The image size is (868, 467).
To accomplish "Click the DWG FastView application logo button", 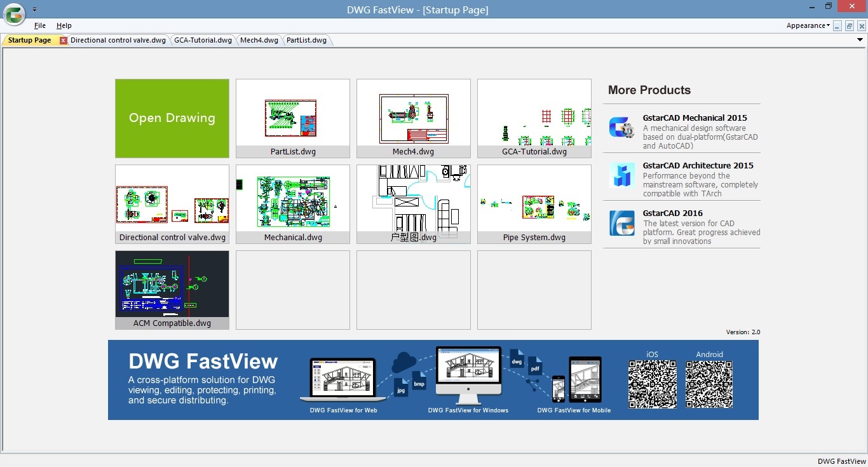I will [x=14, y=13].
